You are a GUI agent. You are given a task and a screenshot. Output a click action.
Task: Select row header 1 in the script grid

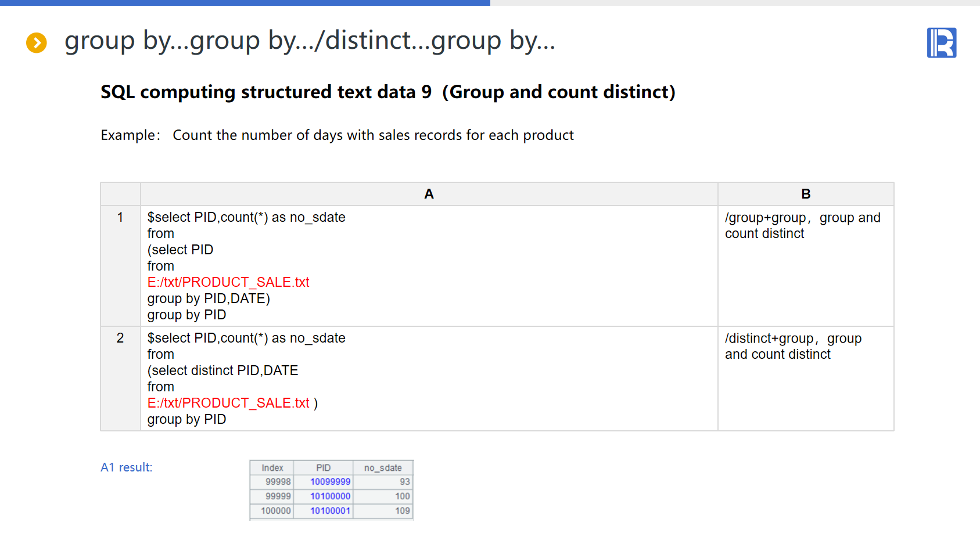[120, 218]
